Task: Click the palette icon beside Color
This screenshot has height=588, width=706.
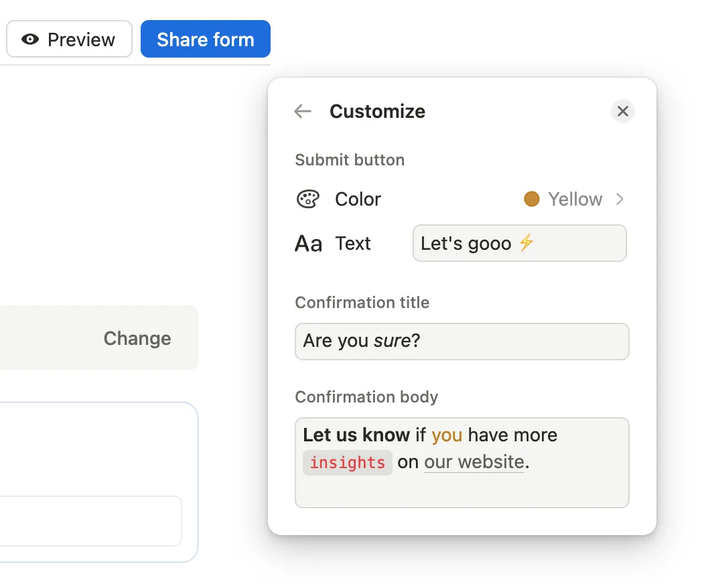Action: [307, 200]
